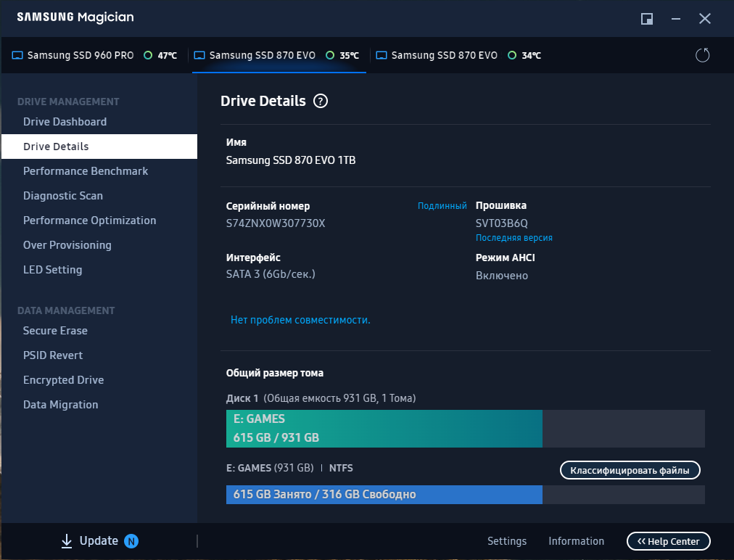Viewport: 734px width, 560px height.
Task: Click the refresh drives icon
Action: click(702, 55)
